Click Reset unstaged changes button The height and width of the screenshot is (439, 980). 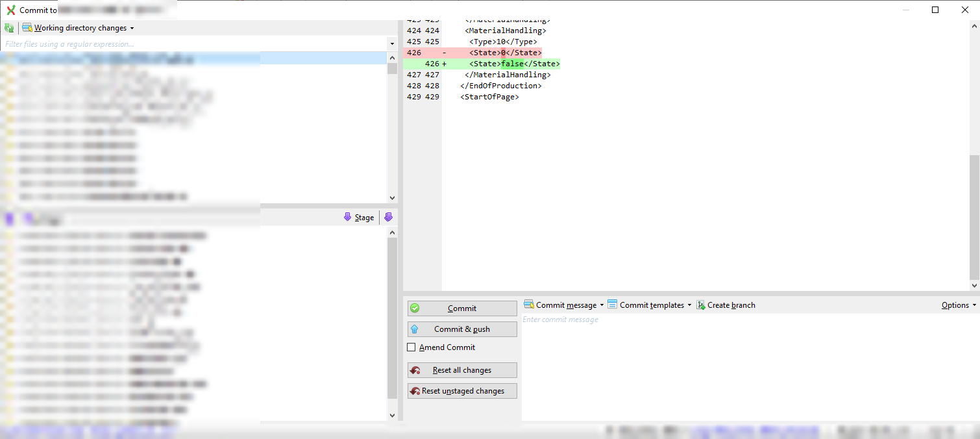coord(462,391)
